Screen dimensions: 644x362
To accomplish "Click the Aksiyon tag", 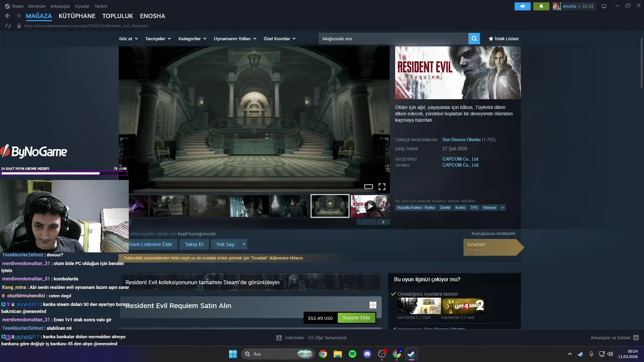I will pyautogui.click(x=489, y=208).
